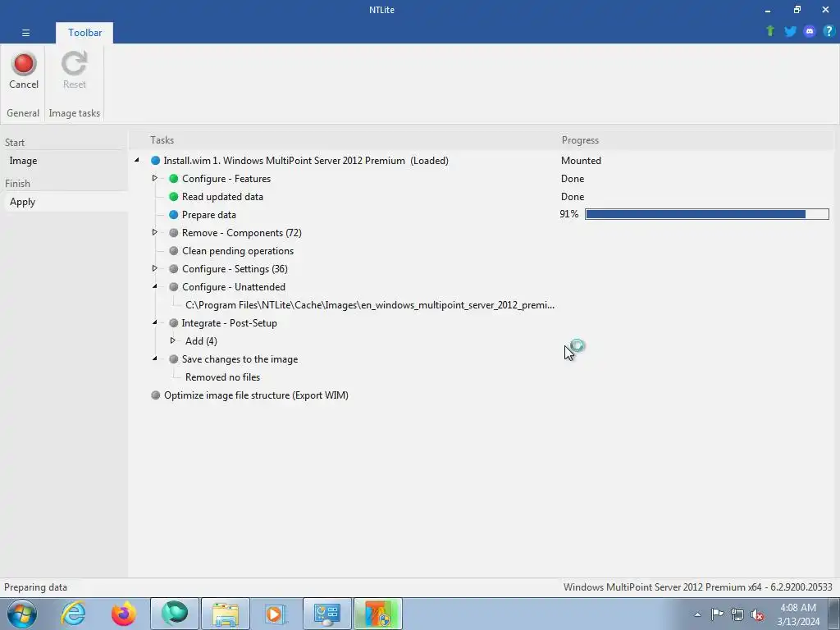Click Done status for Configure - Features

click(x=572, y=179)
